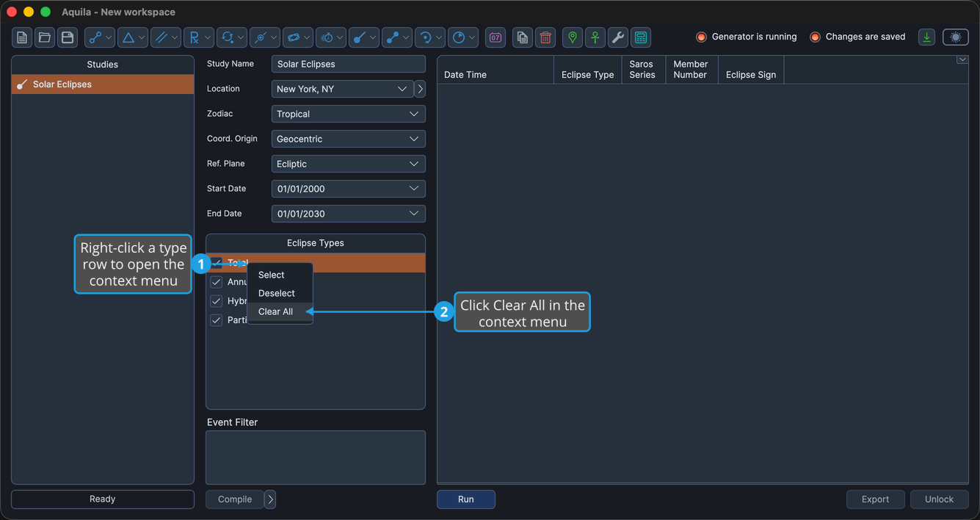This screenshot has height=520, width=980.
Task: Click the Eclipse Type column header
Action: point(587,70)
